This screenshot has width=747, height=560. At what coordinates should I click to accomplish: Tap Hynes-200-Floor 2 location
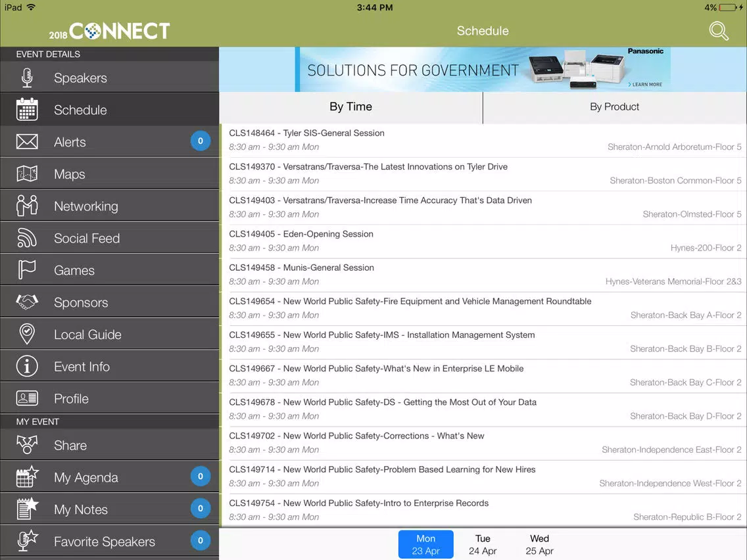pyautogui.click(x=706, y=248)
